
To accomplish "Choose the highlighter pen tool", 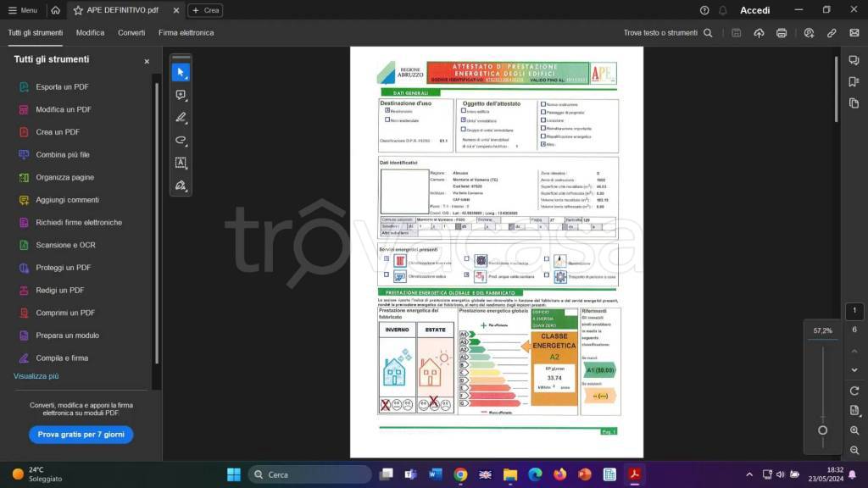I will coord(181,118).
